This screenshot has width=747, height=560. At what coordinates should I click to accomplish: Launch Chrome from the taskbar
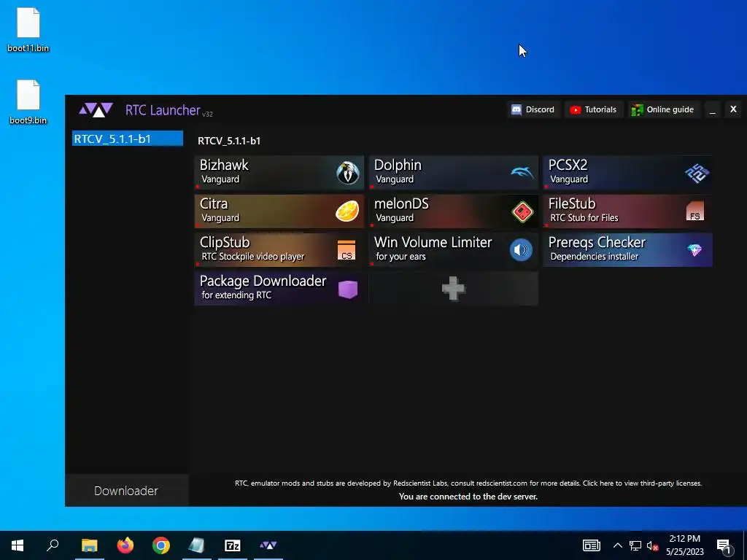click(161, 545)
